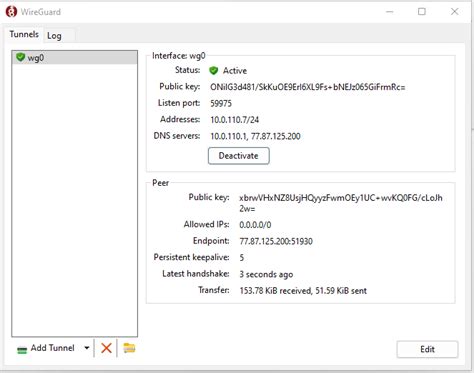Click the persistent keepalive value 5
The image size is (474, 373).
241,257
